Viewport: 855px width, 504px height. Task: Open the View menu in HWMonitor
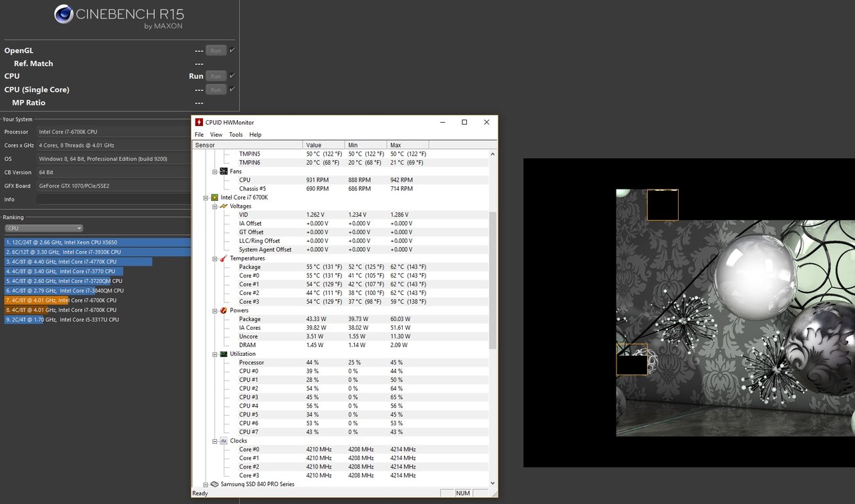point(216,135)
